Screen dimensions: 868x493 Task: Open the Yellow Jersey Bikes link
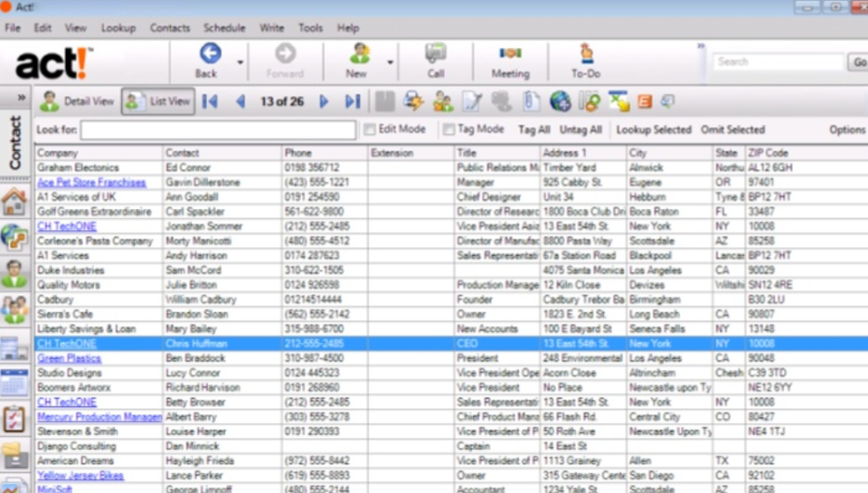pos(80,475)
